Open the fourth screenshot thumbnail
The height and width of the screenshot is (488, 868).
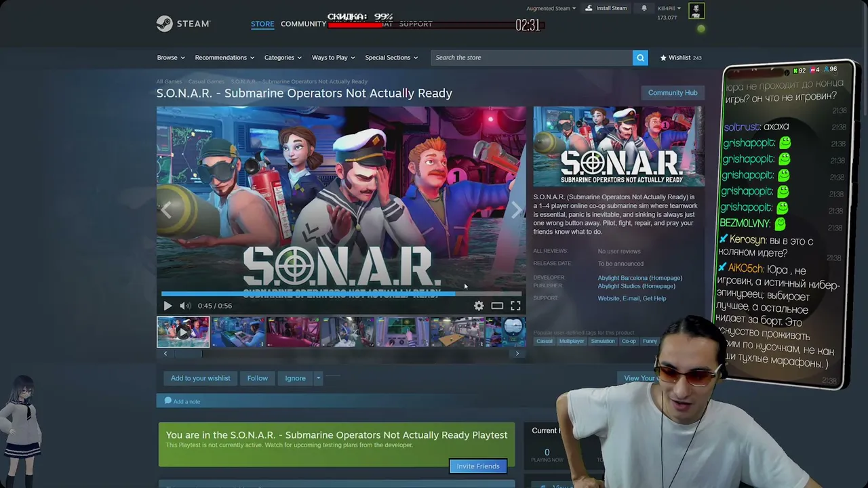coord(348,332)
